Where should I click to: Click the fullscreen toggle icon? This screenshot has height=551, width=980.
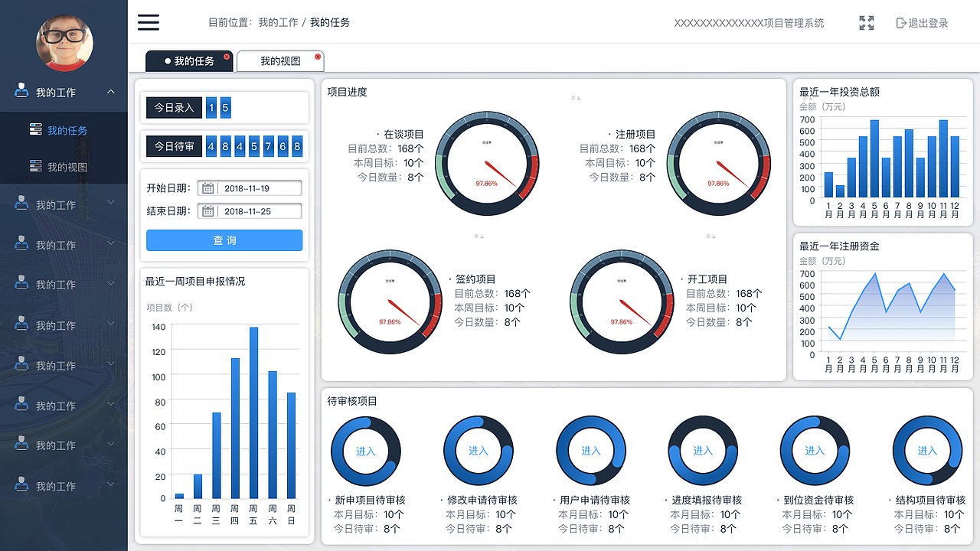(x=867, y=23)
